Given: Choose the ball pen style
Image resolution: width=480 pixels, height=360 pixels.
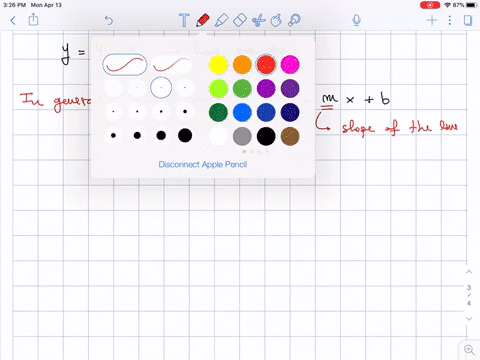Looking at the screenshot, I should (172, 64).
